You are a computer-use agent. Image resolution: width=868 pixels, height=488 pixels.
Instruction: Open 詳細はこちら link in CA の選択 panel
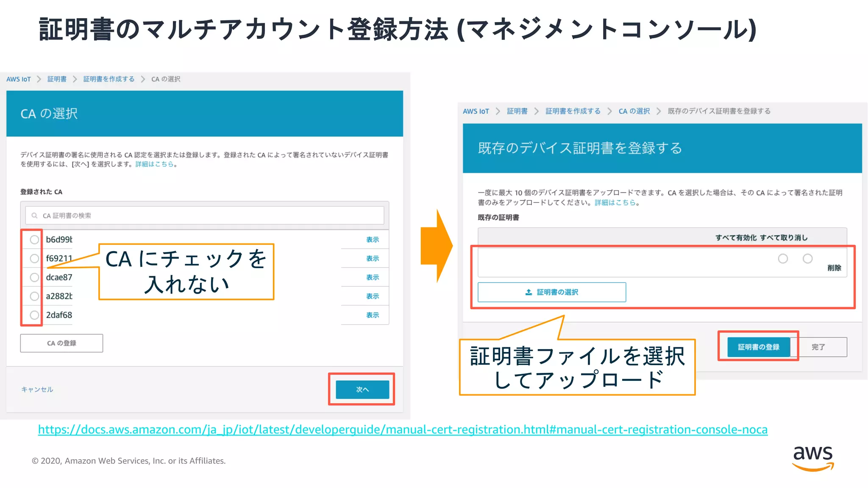point(154,164)
